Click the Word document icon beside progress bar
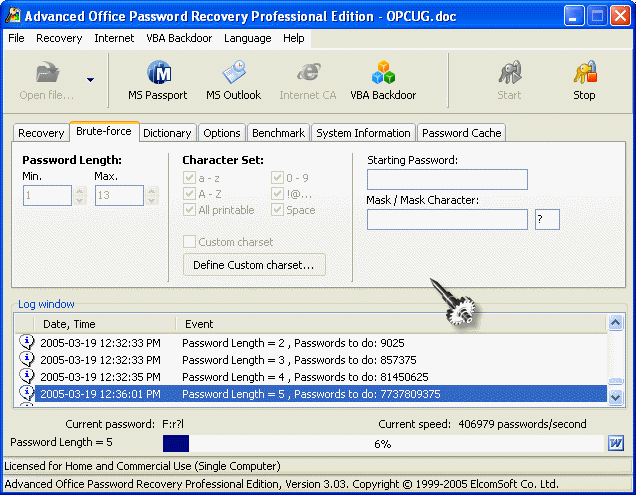 [x=615, y=443]
